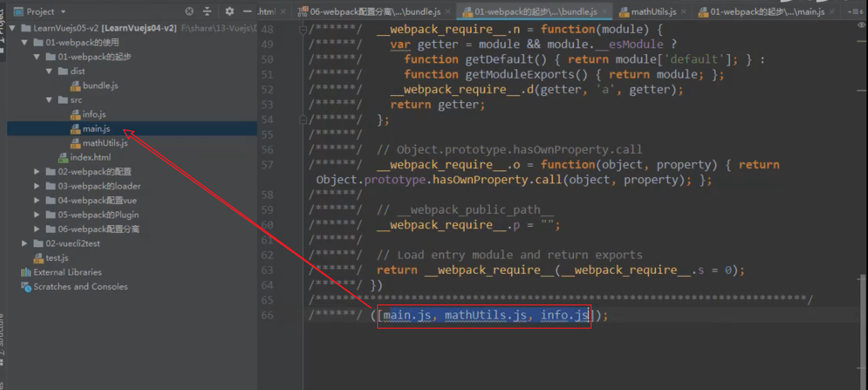Select index.html in the project tree
This screenshot has width=868, height=390.
[90, 158]
